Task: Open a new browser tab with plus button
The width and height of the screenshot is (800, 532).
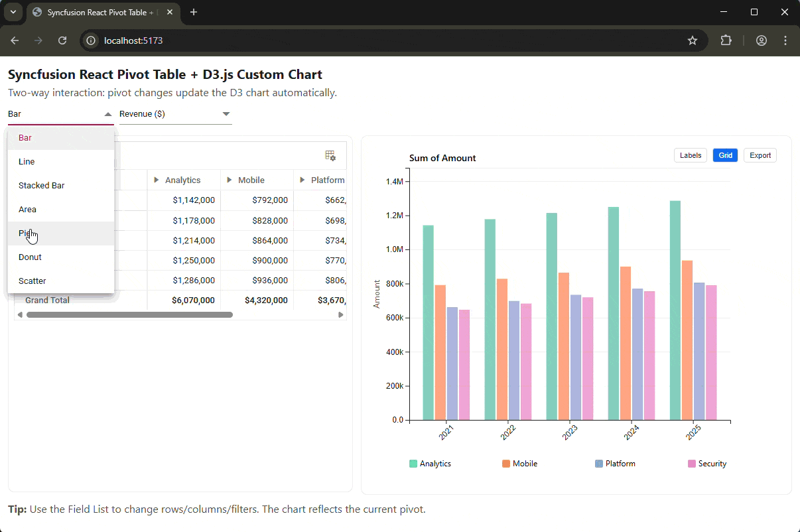Action: pos(192,12)
